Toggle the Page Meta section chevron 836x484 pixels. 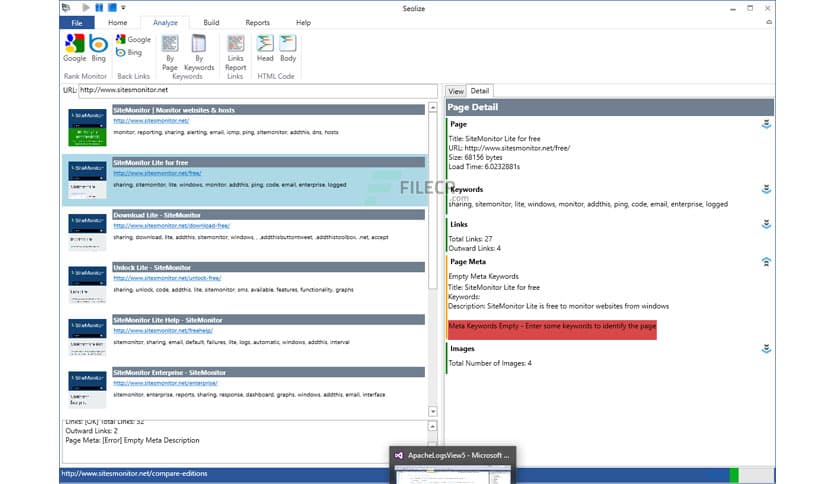(x=766, y=262)
